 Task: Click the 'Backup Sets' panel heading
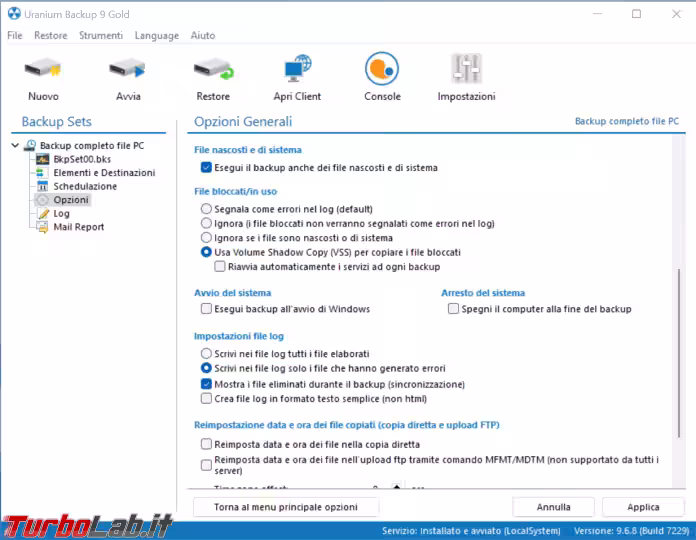pyautogui.click(x=56, y=122)
